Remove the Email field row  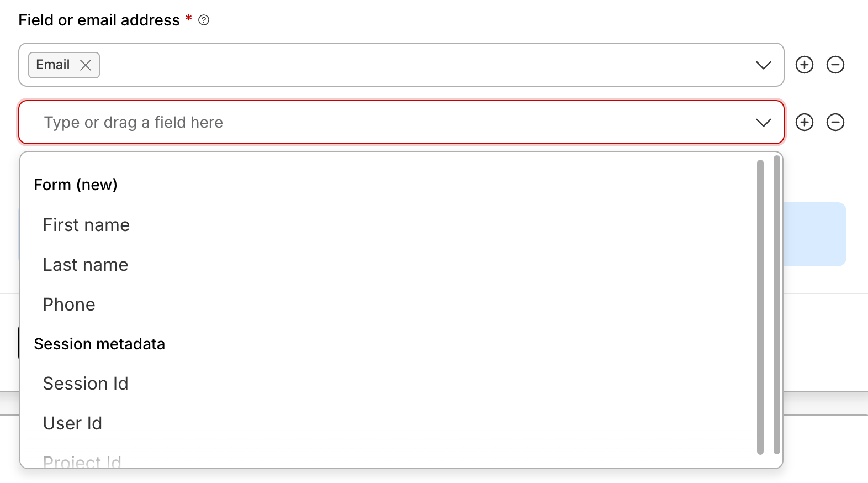[835, 65]
